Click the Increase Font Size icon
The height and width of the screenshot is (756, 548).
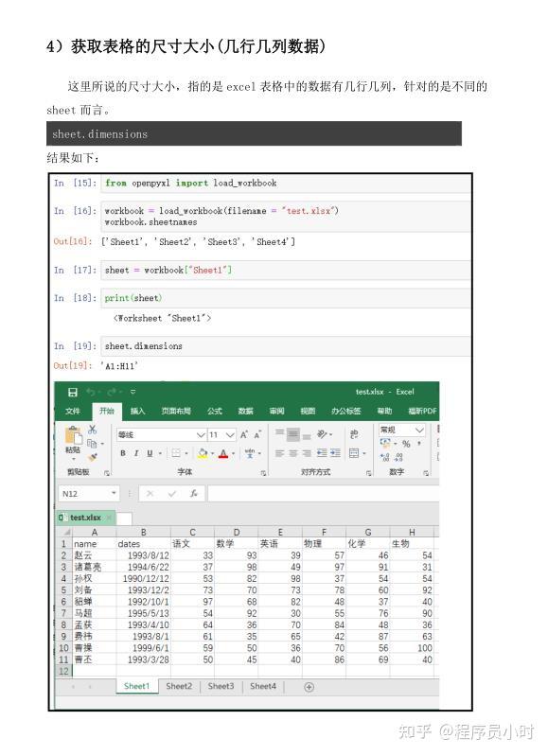pos(244,435)
